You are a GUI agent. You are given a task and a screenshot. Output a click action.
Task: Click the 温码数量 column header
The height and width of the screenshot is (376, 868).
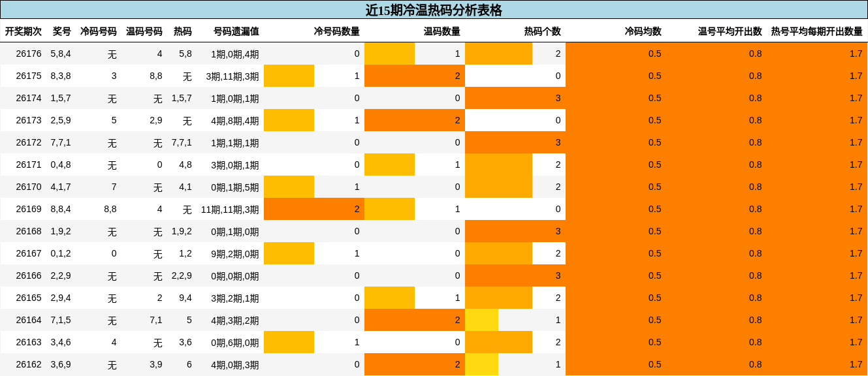point(442,31)
